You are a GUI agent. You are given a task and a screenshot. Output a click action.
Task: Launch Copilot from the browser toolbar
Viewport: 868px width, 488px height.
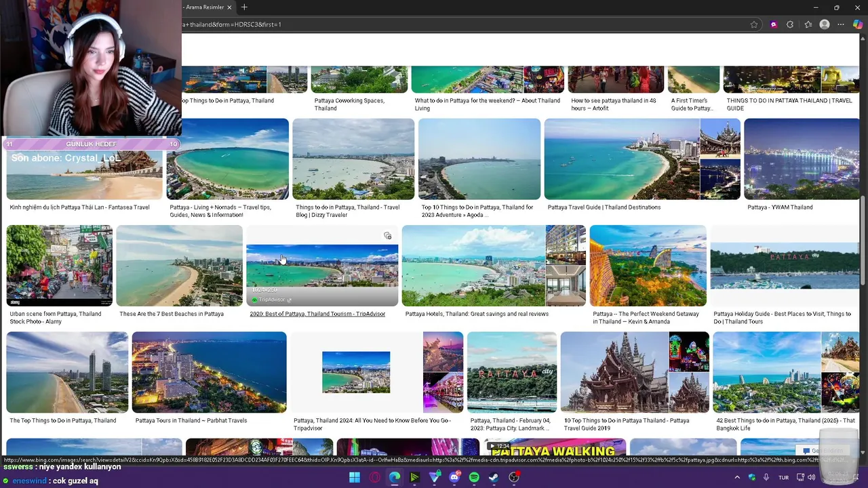point(858,24)
